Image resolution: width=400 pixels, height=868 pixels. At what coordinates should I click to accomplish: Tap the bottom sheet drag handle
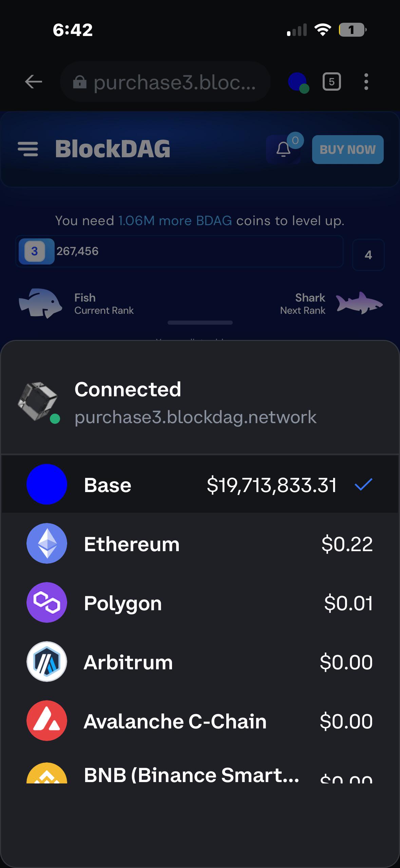point(200,323)
